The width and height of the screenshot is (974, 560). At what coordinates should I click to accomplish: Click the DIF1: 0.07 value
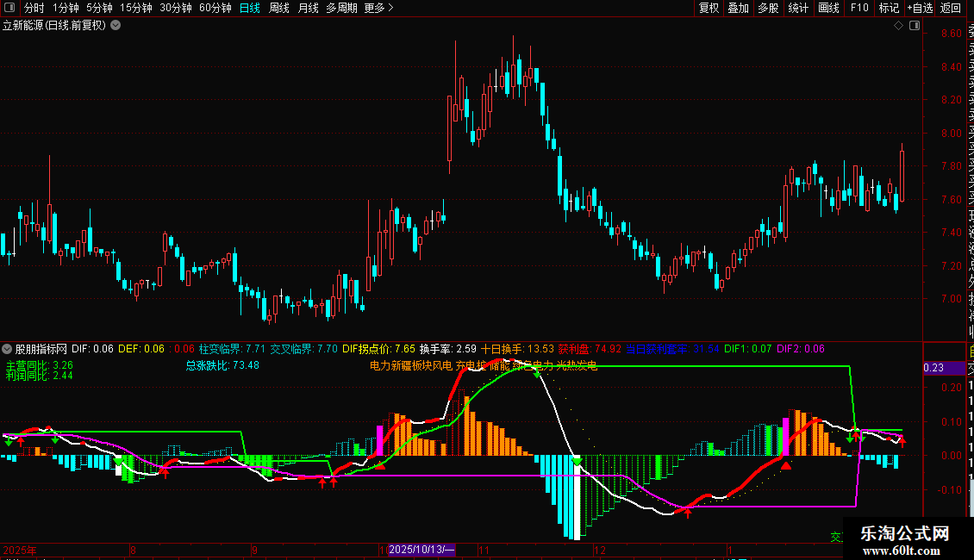point(748,349)
